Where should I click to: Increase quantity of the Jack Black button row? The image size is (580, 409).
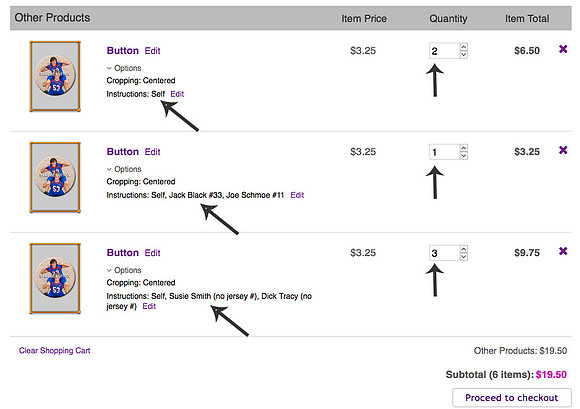[463, 148]
